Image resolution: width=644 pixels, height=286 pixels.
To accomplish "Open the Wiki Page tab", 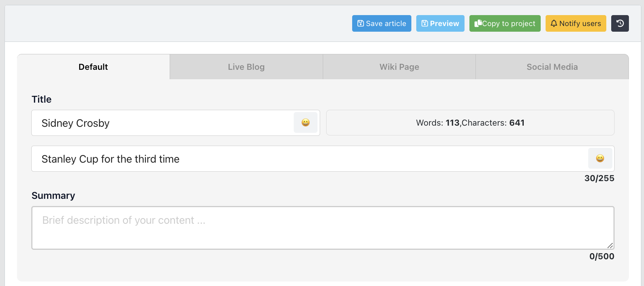I will pos(399,67).
